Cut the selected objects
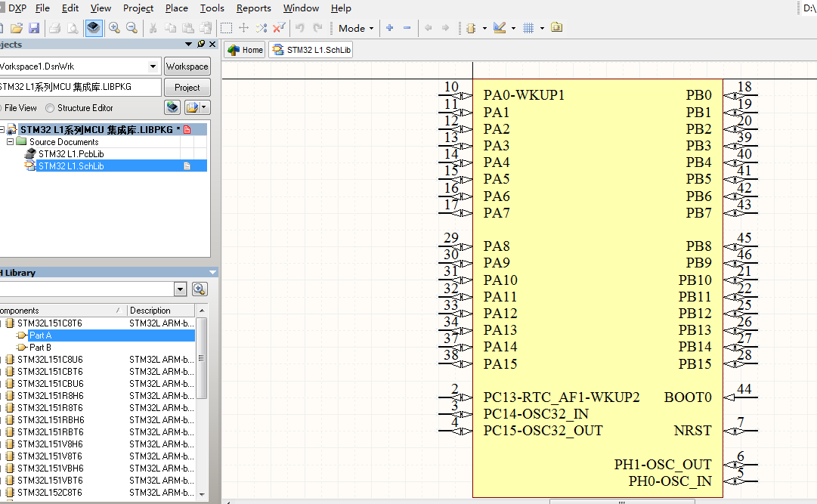817x504 pixels. pyautogui.click(x=153, y=28)
